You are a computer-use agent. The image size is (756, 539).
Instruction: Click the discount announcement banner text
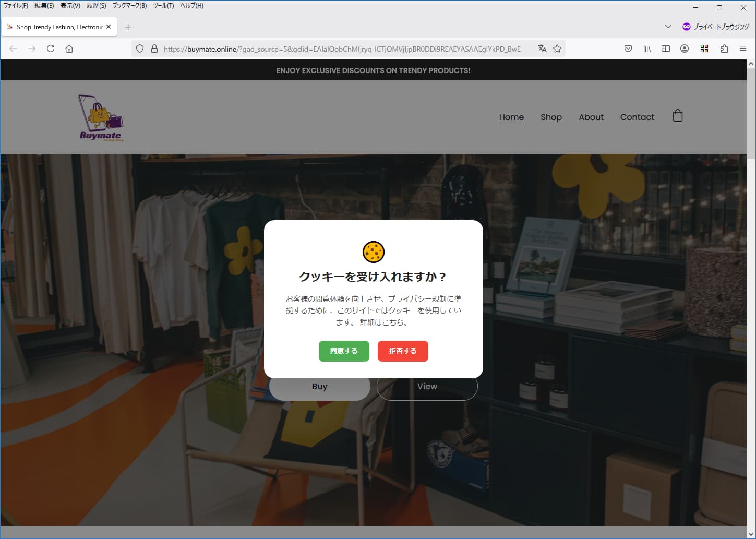pyautogui.click(x=374, y=70)
